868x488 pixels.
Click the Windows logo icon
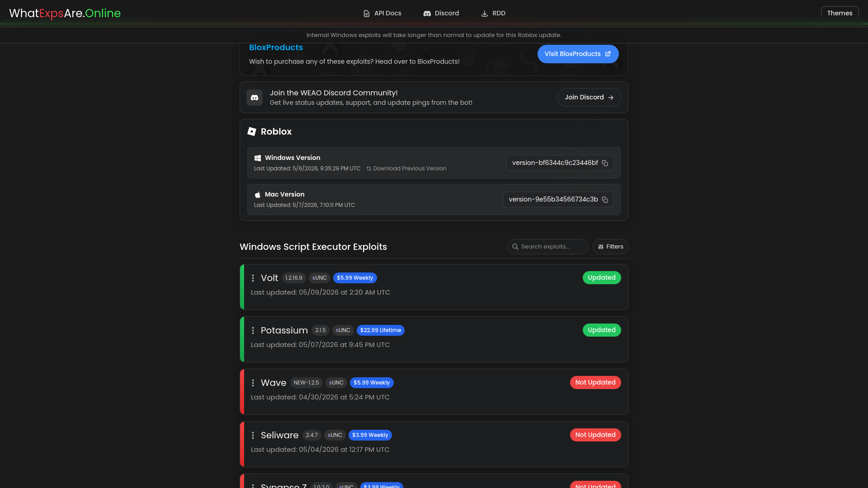pos(258,158)
